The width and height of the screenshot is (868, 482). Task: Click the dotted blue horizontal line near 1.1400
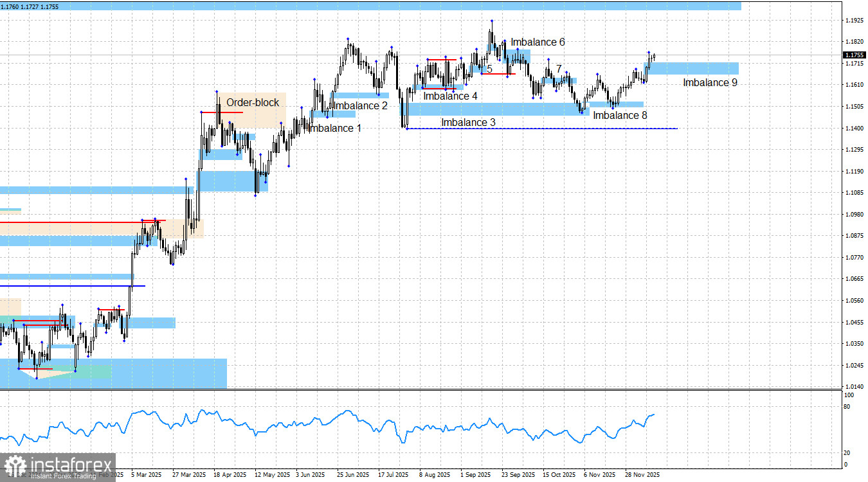(542, 129)
